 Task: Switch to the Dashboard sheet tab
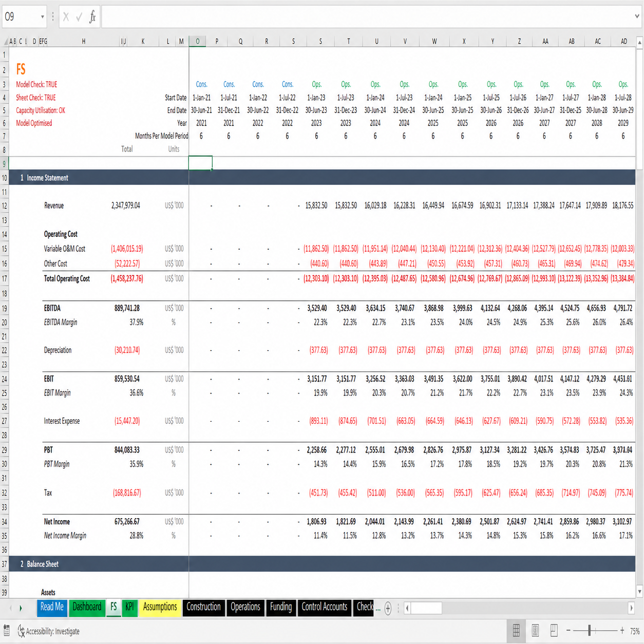[x=87, y=607]
